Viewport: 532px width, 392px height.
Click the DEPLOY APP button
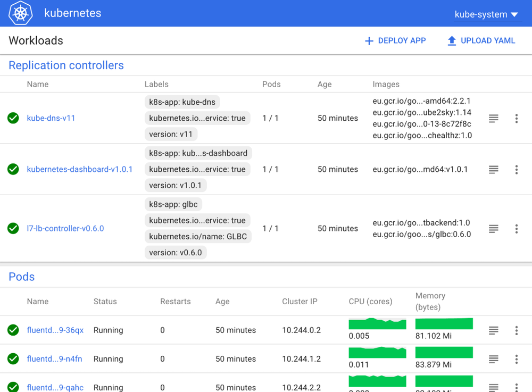pyautogui.click(x=395, y=40)
